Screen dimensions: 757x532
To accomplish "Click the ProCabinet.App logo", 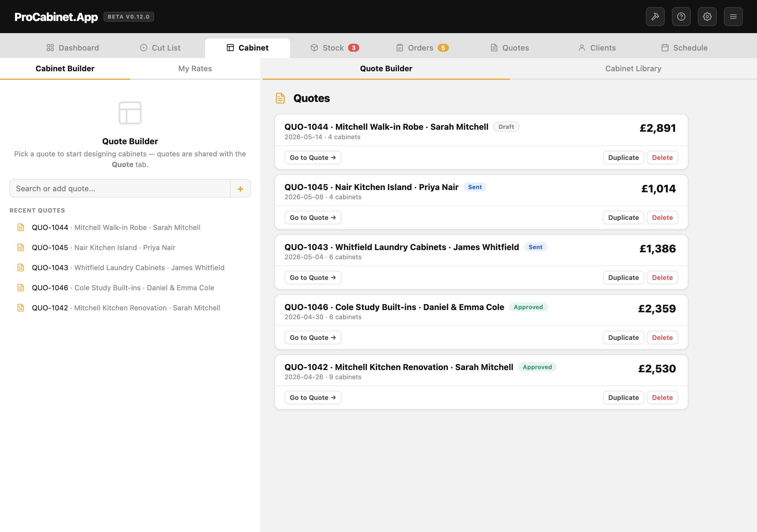I will click(x=56, y=17).
